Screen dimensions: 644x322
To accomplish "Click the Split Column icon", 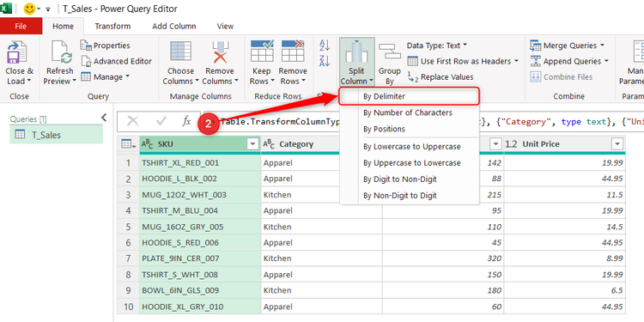I will [x=356, y=52].
